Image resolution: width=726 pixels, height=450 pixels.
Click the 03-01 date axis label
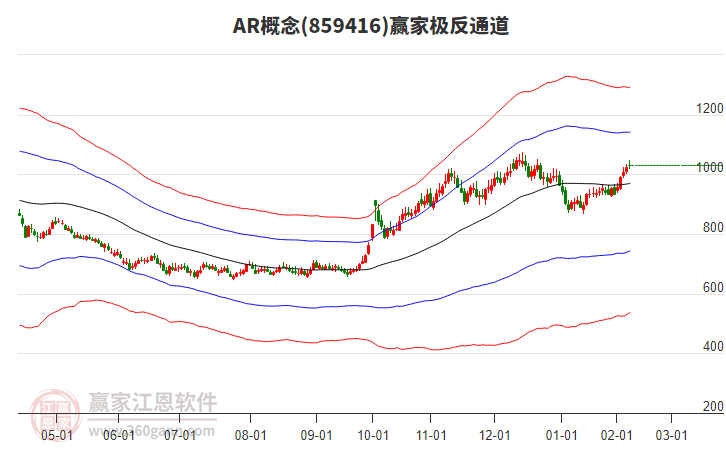(x=671, y=435)
